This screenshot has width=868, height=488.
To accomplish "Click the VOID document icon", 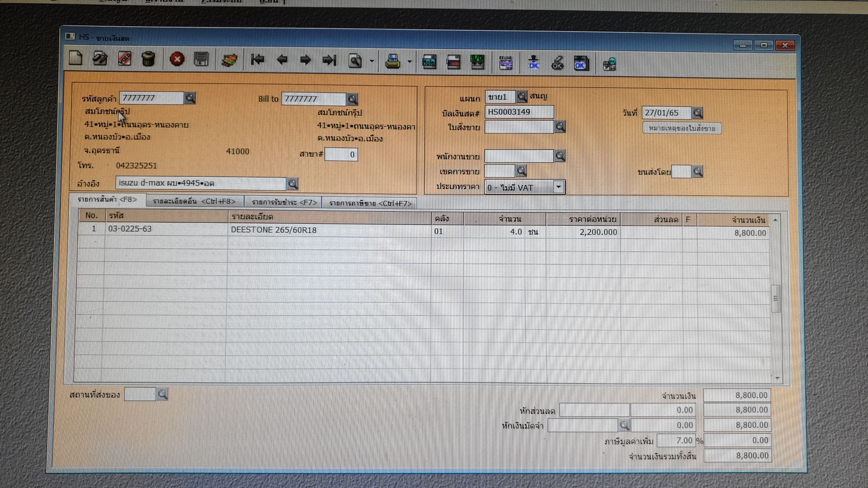I will point(124,59).
